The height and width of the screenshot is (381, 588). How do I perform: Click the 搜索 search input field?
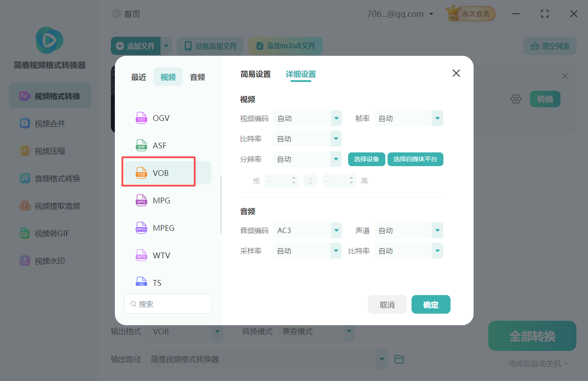pyautogui.click(x=168, y=303)
